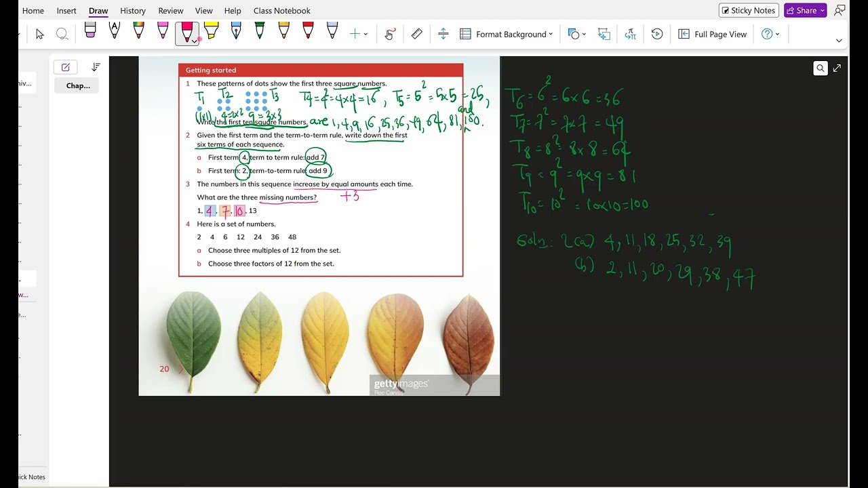Open the Insert tab
The height and width of the screenshot is (488, 868).
66,11
